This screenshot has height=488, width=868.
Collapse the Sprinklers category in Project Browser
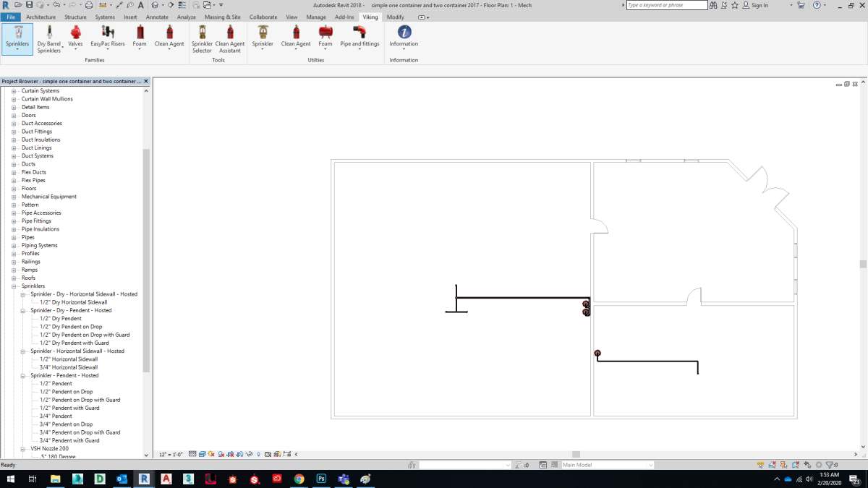coord(14,286)
